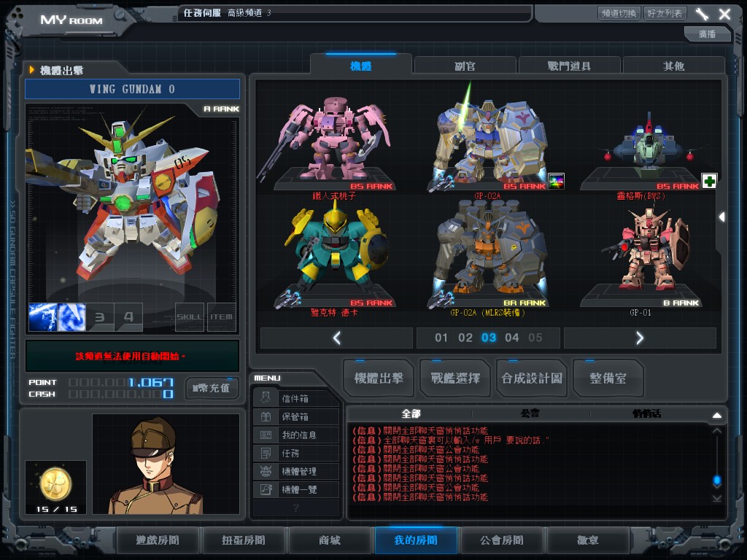747x560 pixels.
Task: Open the wrench settings icon
Action: [x=703, y=14]
